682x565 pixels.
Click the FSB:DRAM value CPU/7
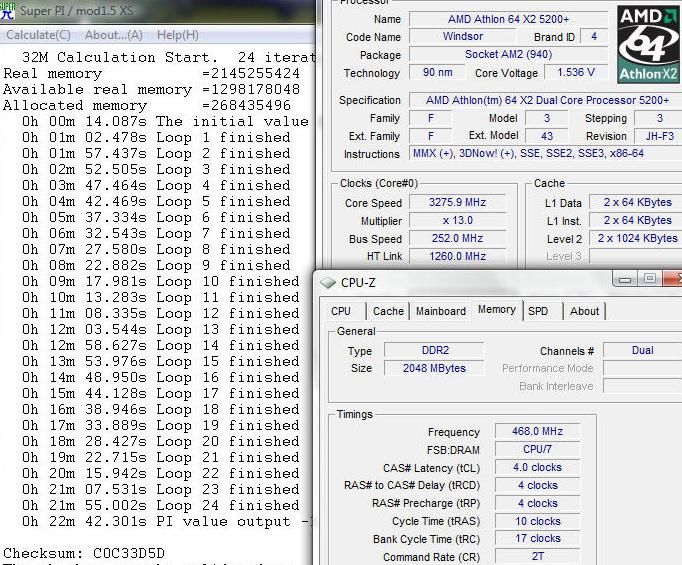(x=537, y=449)
